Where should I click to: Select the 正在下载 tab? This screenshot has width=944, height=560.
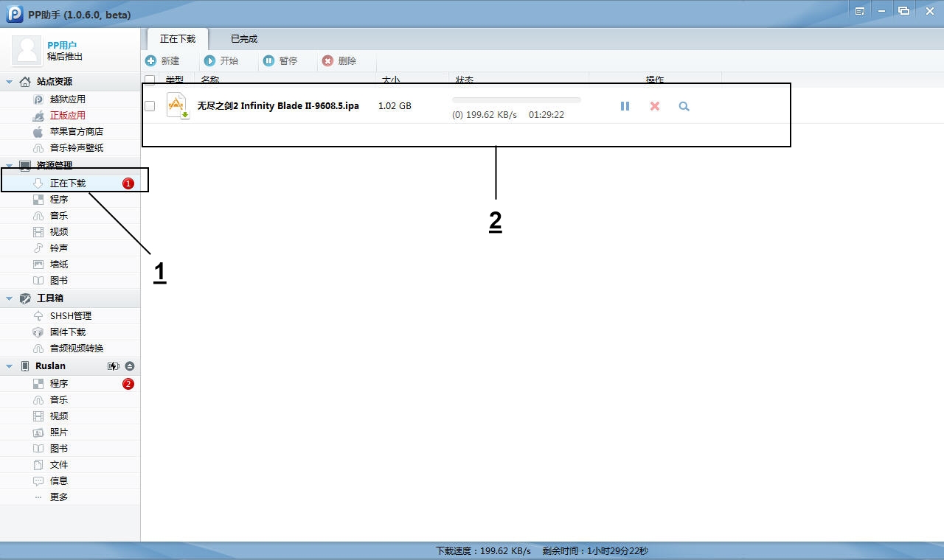click(178, 39)
